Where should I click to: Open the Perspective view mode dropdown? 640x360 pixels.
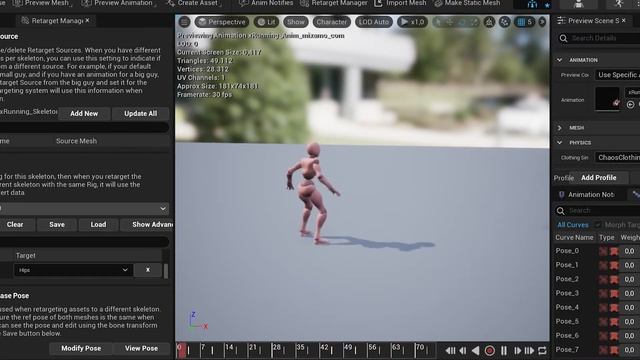click(222, 22)
